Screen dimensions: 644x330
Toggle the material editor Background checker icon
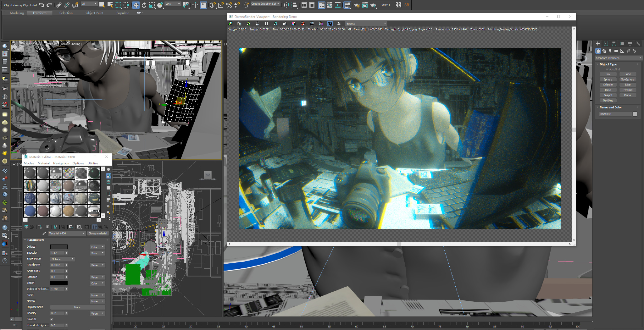(x=108, y=182)
